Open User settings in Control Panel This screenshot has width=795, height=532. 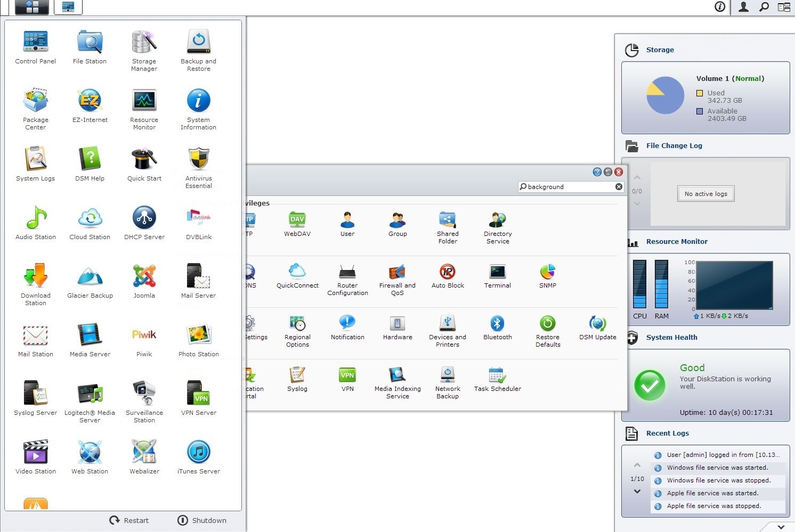pyautogui.click(x=347, y=224)
